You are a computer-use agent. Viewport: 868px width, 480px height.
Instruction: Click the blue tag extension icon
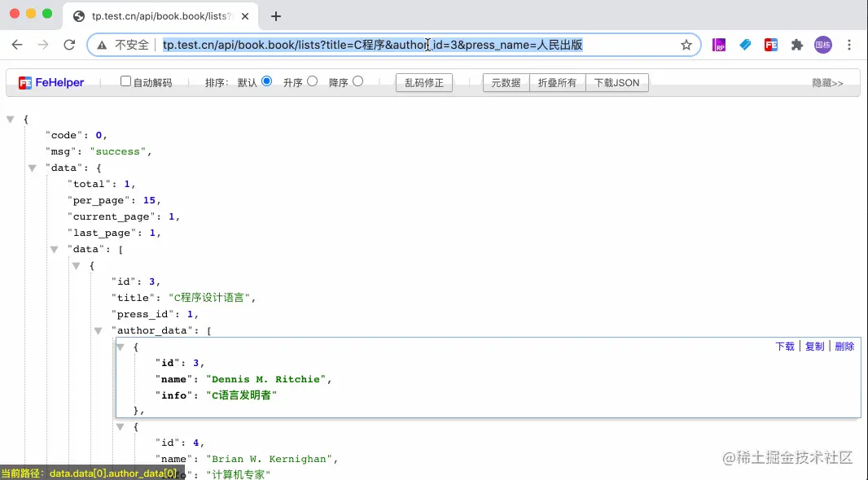(745, 45)
